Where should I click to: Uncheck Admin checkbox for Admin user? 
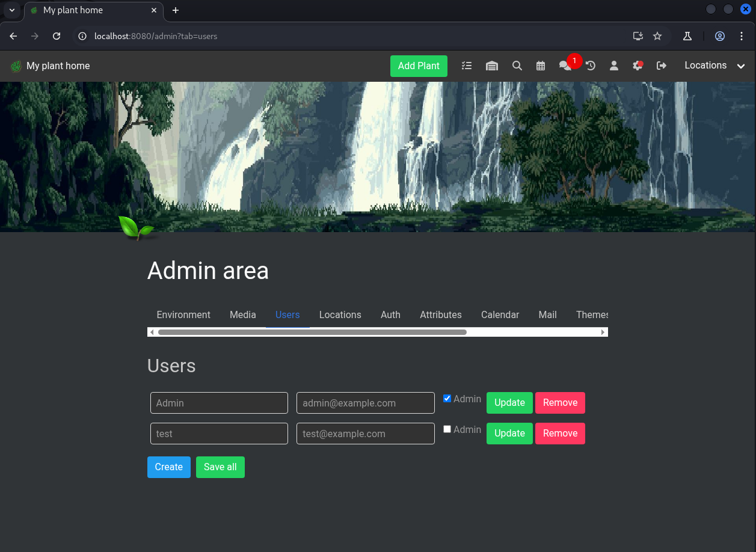(447, 398)
